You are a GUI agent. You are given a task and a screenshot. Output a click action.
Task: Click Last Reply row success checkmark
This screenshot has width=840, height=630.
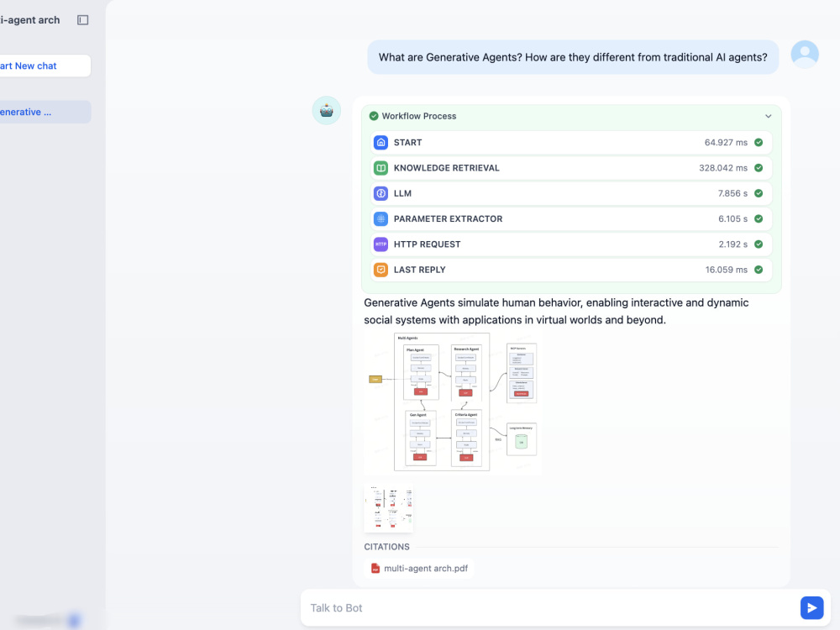[x=759, y=270]
